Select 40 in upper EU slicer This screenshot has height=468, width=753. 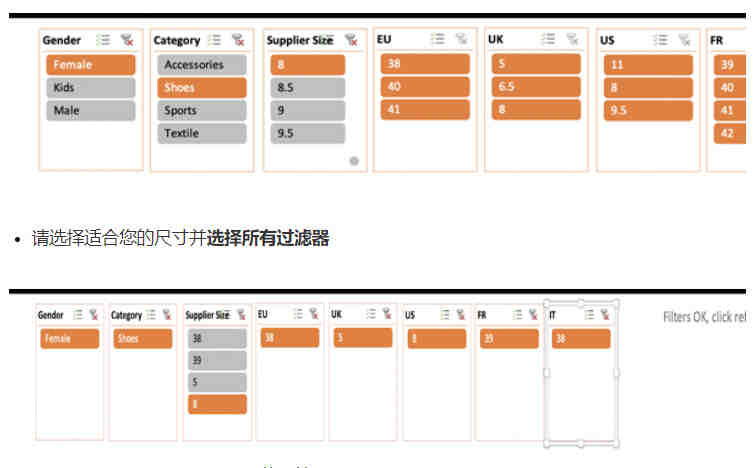(x=425, y=86)
